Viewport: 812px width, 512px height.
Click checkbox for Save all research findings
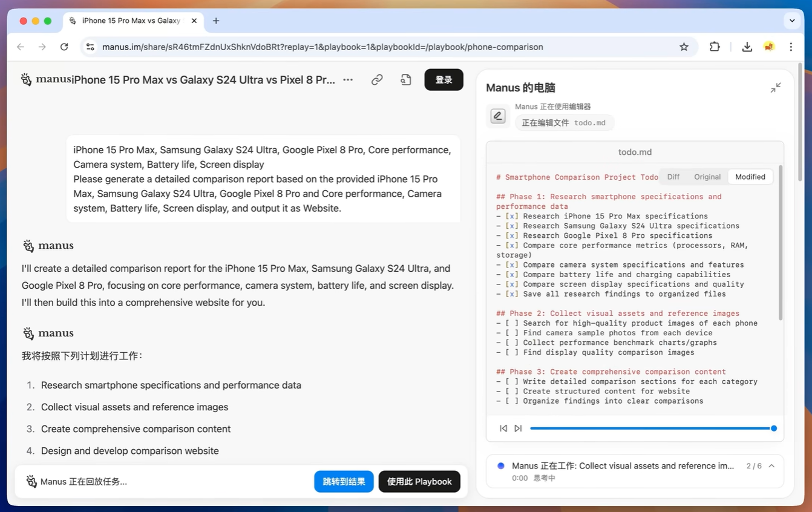click(512, 294)
